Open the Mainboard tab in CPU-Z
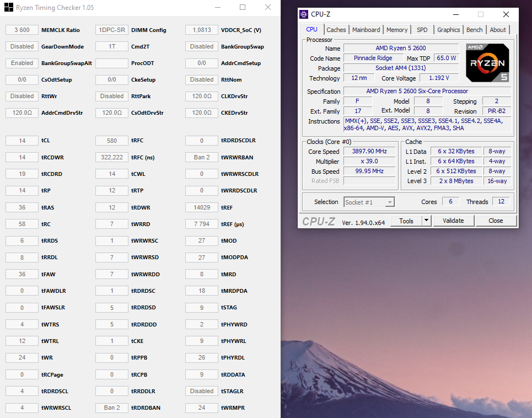 (366, 30)
